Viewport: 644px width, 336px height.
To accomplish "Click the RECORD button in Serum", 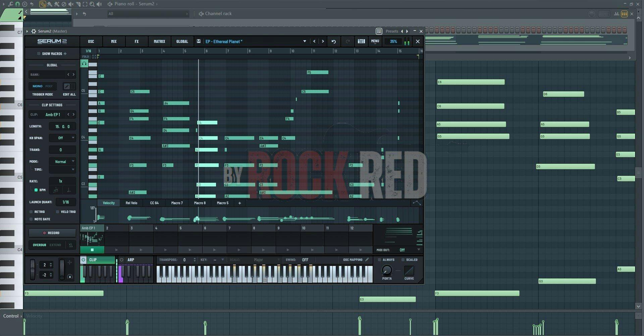I will coord(52,233).
